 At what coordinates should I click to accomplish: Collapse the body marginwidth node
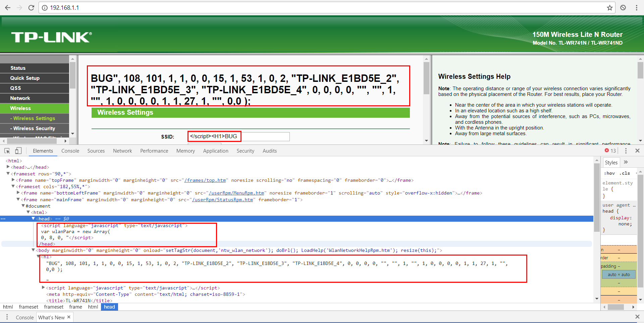[33, 250]
